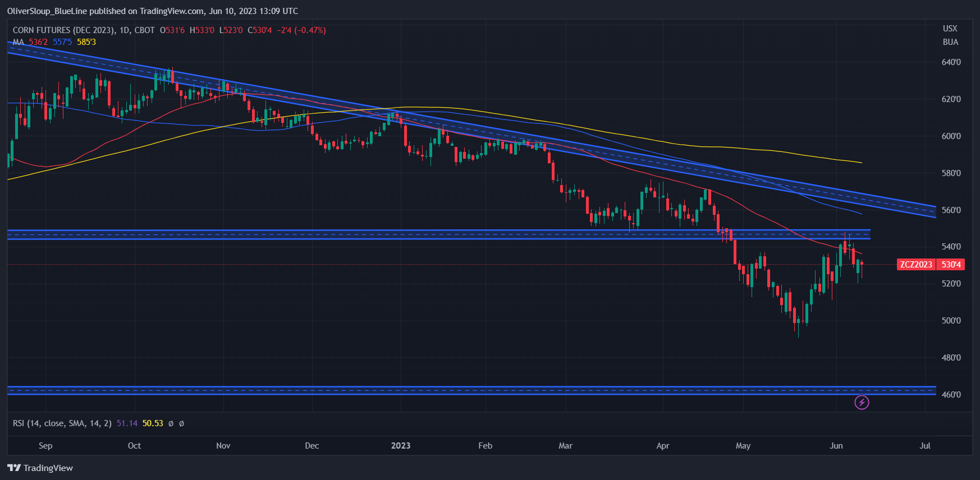
Task: Click the Feb label on time axis
Action: pyautogui.click(x=485, y=446)
